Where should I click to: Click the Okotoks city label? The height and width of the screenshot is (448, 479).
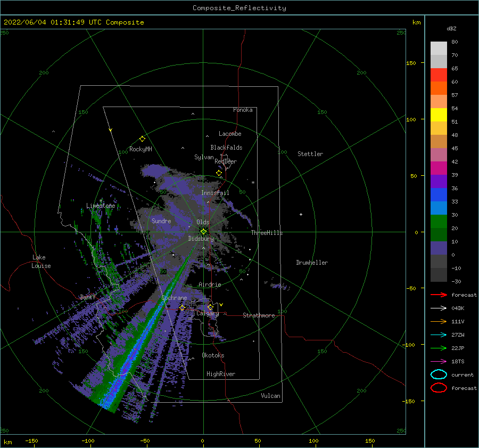point(213,355)
